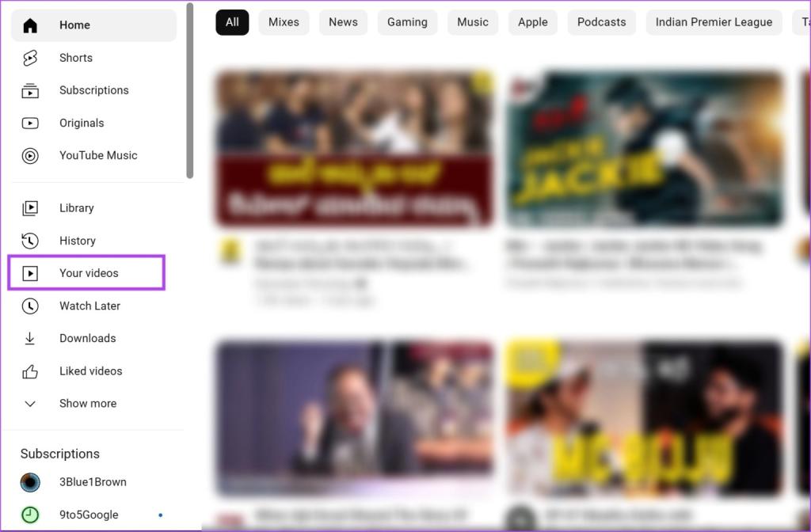Click the Originals play icon
811x532 pixels.
click(30, 123)
